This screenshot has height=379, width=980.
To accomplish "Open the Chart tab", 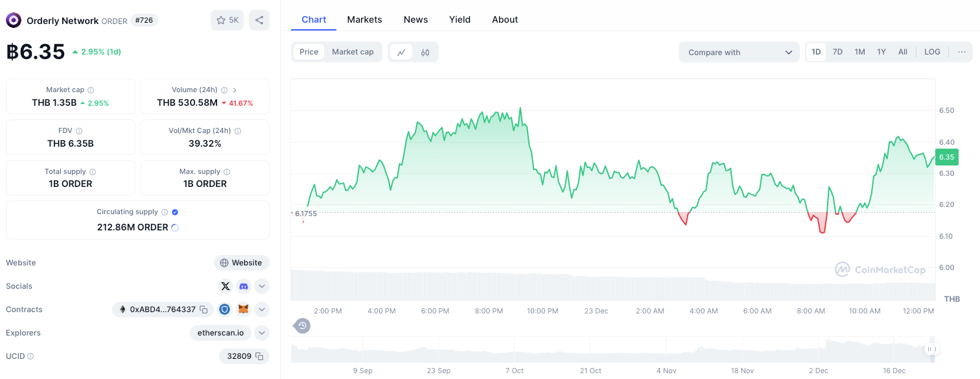I will pyautogui.click(x=314, y=19).
